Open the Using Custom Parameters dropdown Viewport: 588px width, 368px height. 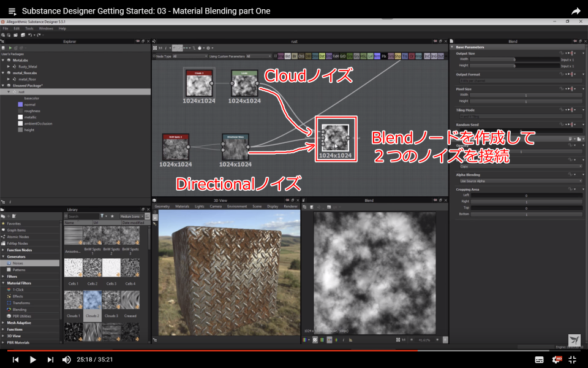point(258,56)
